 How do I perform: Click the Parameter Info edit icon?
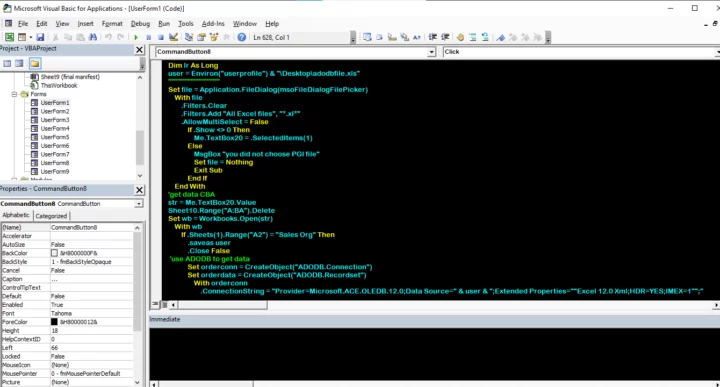405,37
